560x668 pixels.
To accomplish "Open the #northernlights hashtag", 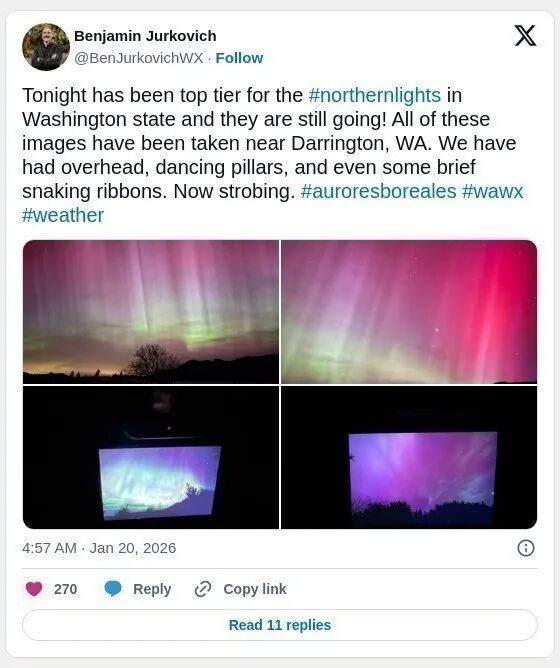I will coord(375,95).
